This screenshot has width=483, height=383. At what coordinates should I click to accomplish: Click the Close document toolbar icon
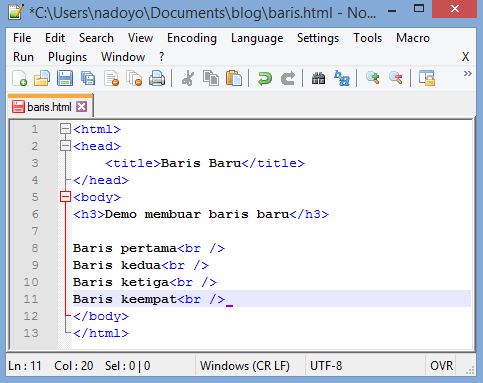(111, 78)
